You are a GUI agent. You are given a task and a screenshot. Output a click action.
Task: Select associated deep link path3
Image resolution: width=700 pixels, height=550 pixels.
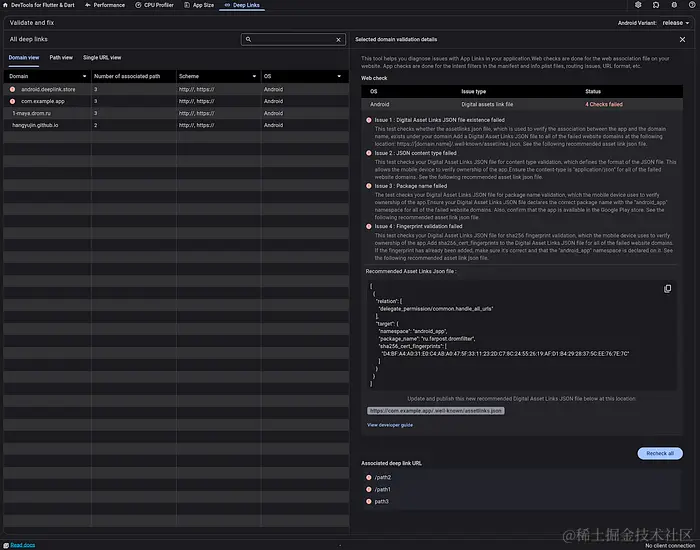(x=382, y=501)
